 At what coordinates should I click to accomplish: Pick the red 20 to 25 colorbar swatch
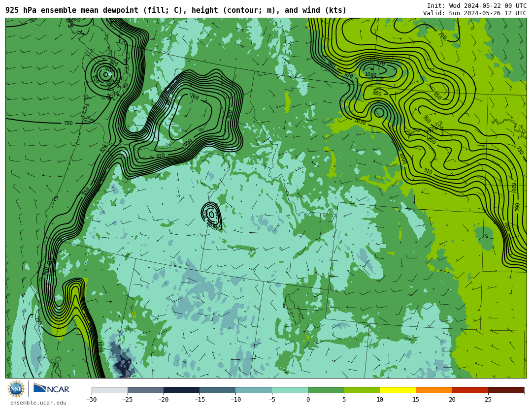click(470, 390)
